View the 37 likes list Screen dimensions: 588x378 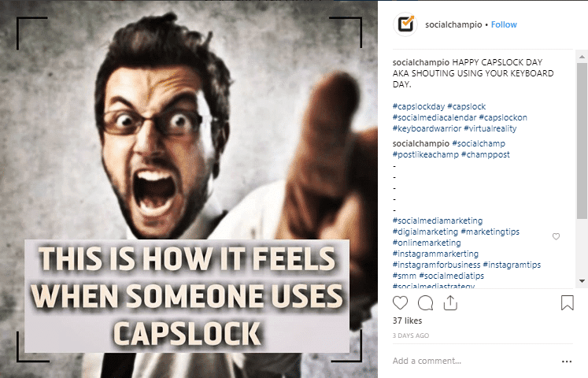[x=407, y=321]
